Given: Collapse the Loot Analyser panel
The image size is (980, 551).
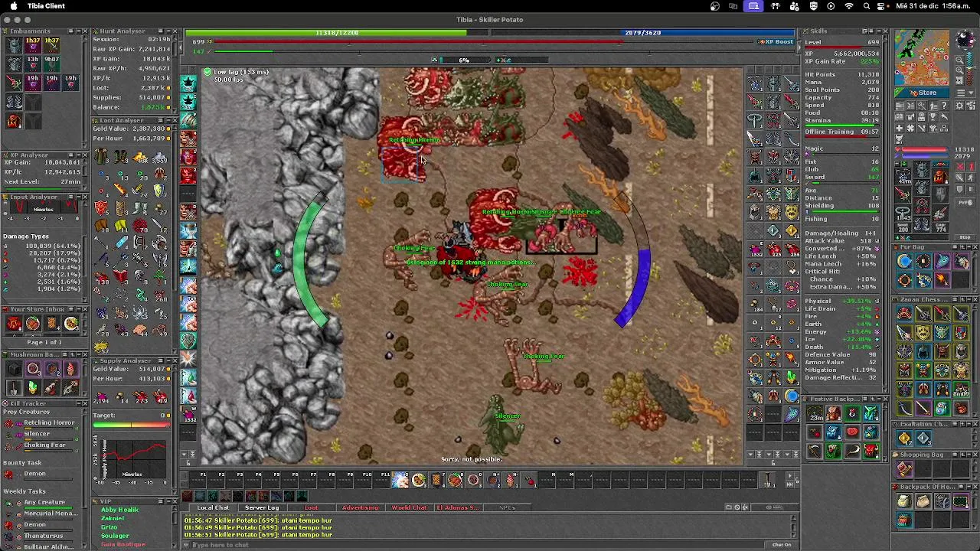Looking at the screenshot, I should [168, 120].
